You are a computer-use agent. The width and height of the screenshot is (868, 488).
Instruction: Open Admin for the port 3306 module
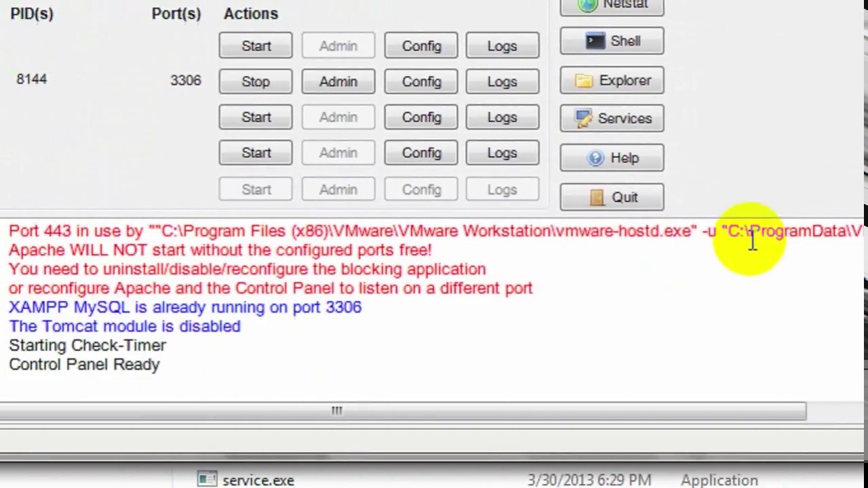tap(338, 81)
